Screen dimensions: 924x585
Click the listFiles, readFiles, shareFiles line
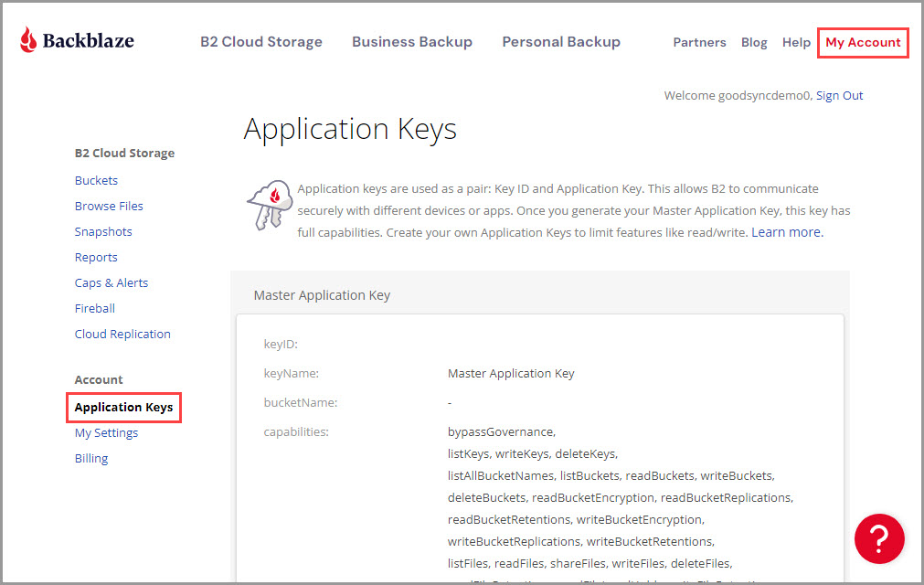(x=589, y=563)
